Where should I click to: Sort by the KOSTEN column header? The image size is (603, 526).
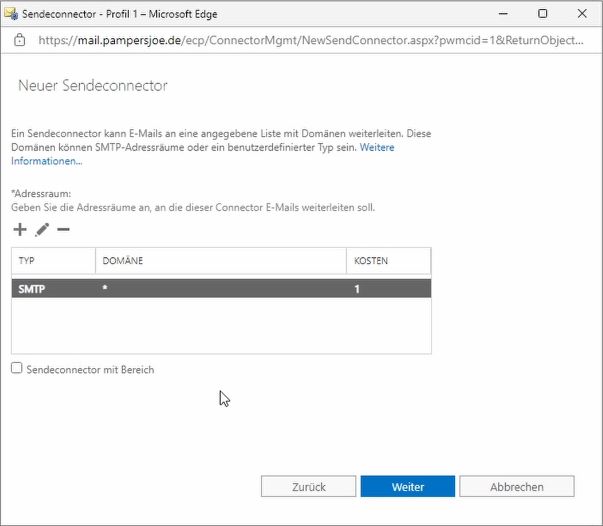388,261
